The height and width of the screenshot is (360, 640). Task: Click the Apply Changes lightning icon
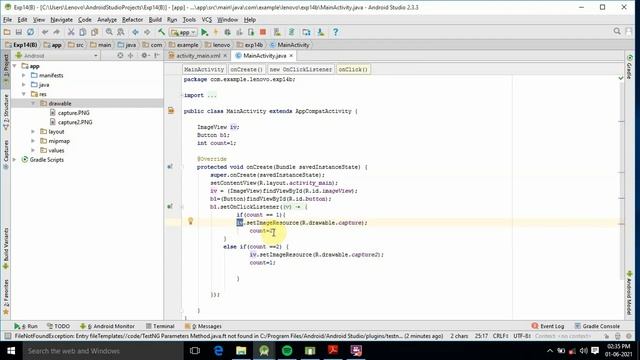(x=216, y=32)
